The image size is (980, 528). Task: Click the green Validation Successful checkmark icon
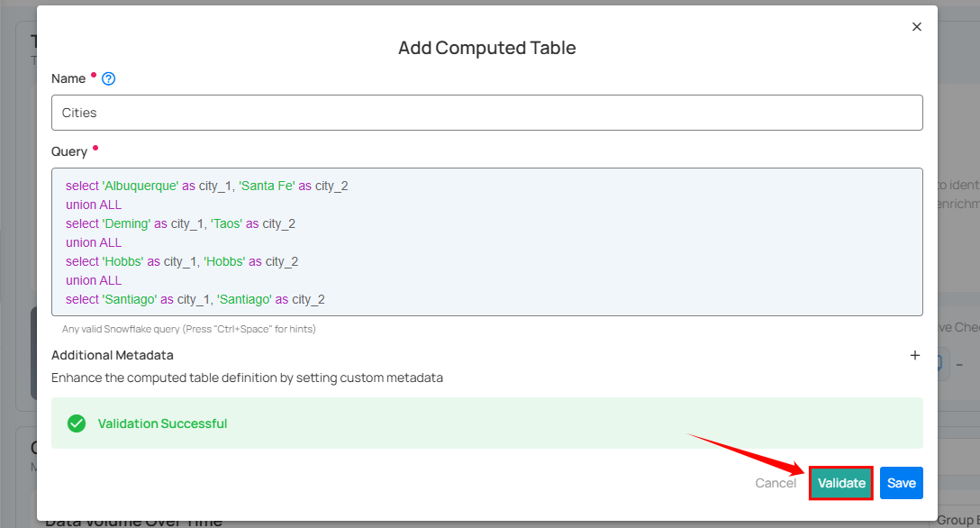[x=77, y=423]
